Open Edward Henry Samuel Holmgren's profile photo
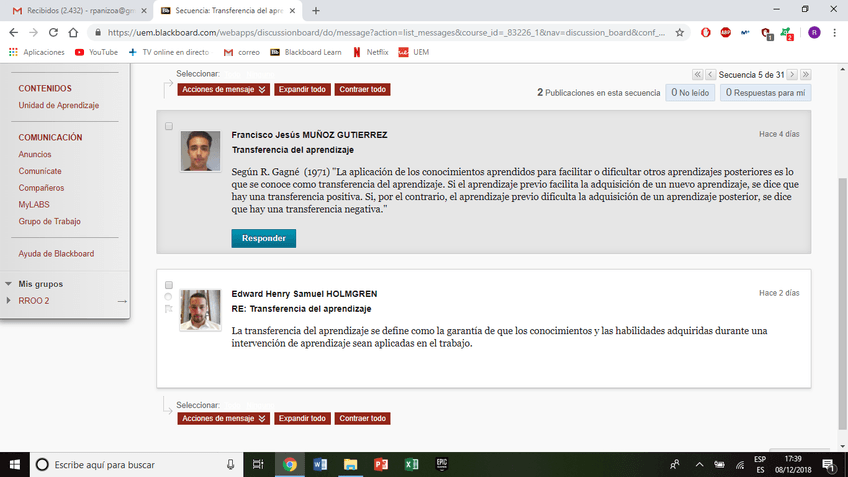The width and height of the screenshot is (848, 477). 200,310
